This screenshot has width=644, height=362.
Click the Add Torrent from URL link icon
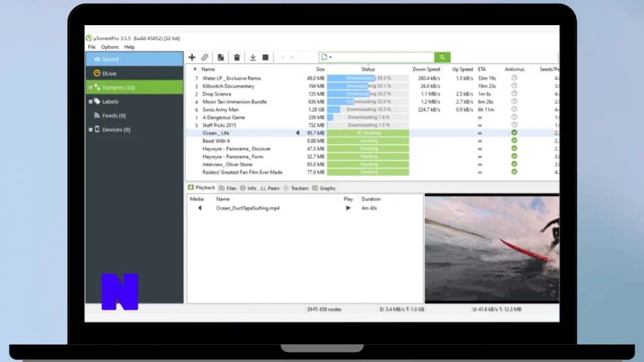tap(204, 57)
